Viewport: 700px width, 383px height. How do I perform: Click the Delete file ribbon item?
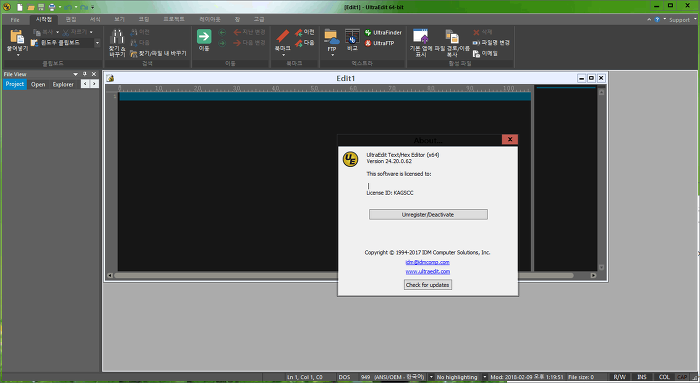point(482,32)
